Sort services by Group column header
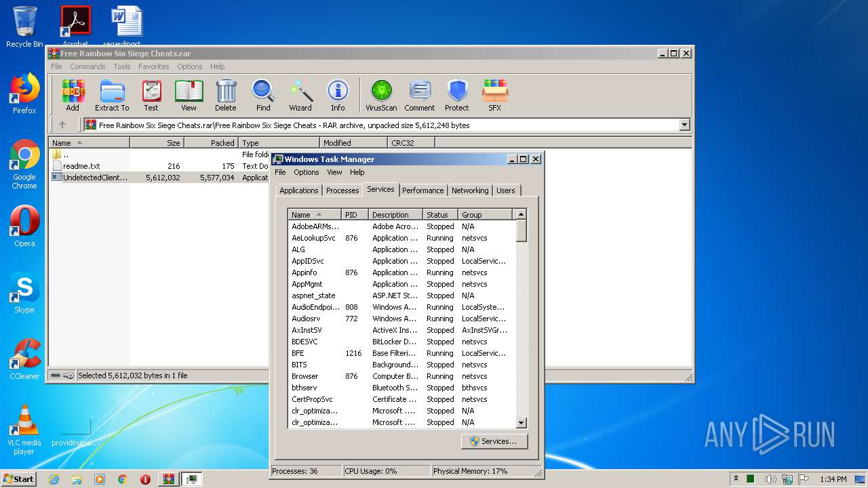The height and width of the screenshot is (488, 868). 485,215
